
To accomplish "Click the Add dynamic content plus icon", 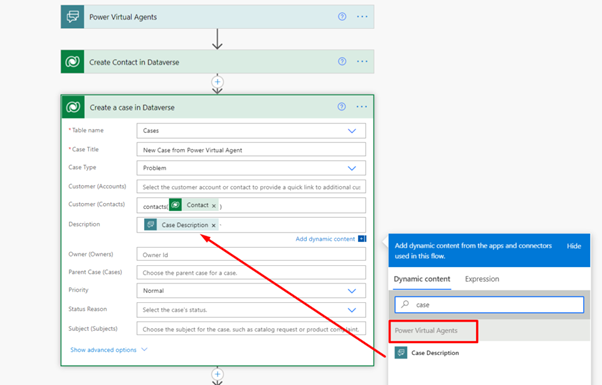I will [362, 239].
